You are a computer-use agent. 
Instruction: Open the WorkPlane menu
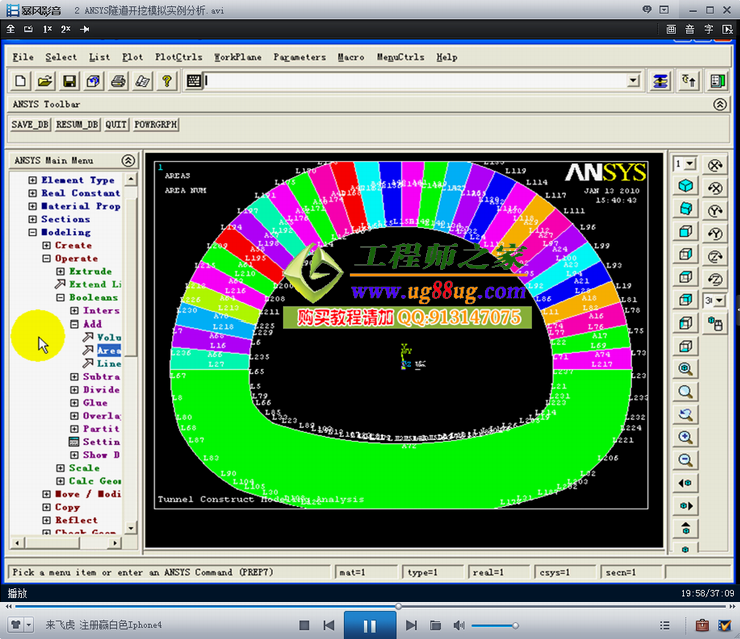pyautogui.click(x=237, y=57)
